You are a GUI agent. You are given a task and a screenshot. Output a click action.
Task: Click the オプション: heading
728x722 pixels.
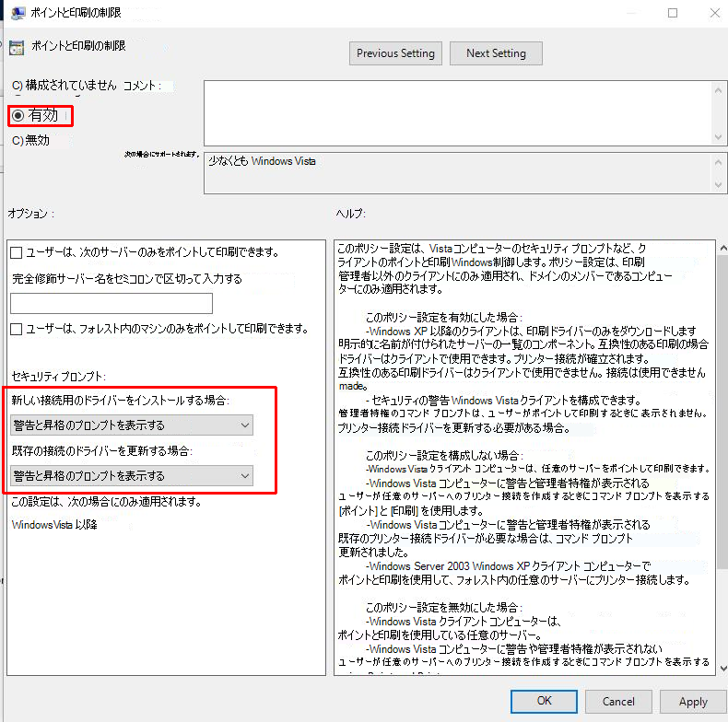tap(31, 214)
